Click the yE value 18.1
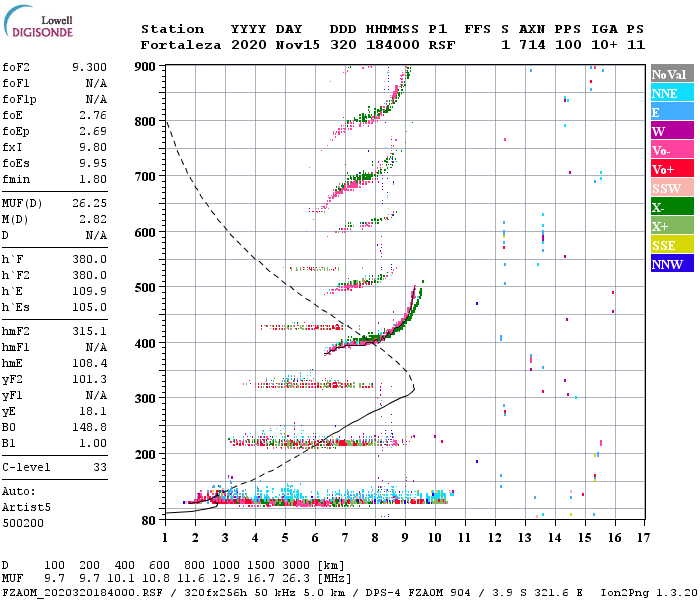 [93, 412]
